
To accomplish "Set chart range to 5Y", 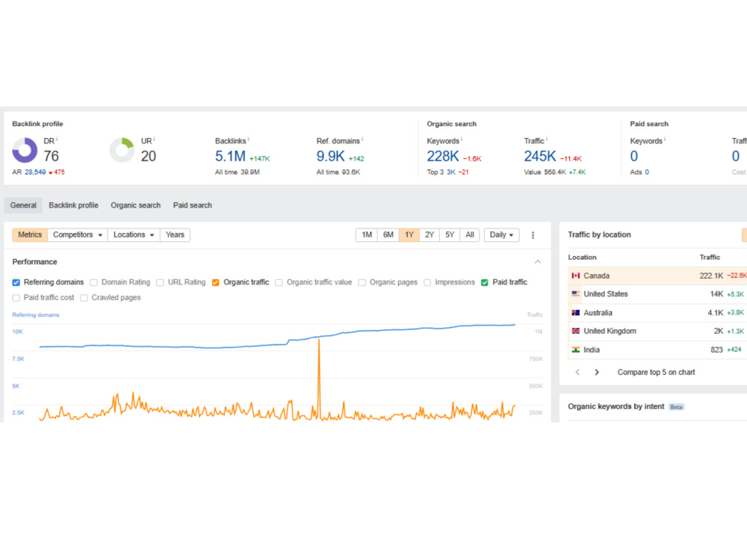I will [x=450, y=234].
